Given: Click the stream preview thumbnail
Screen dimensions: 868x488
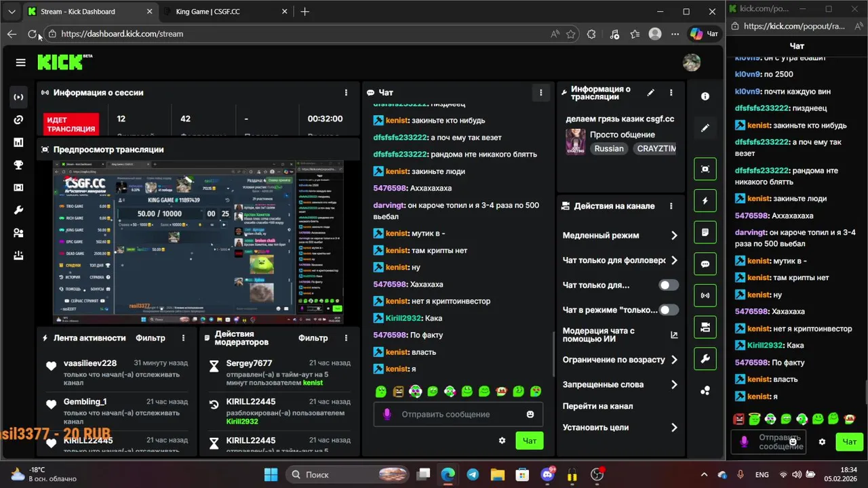Looking at the screenshot, I should coord(198,243).
